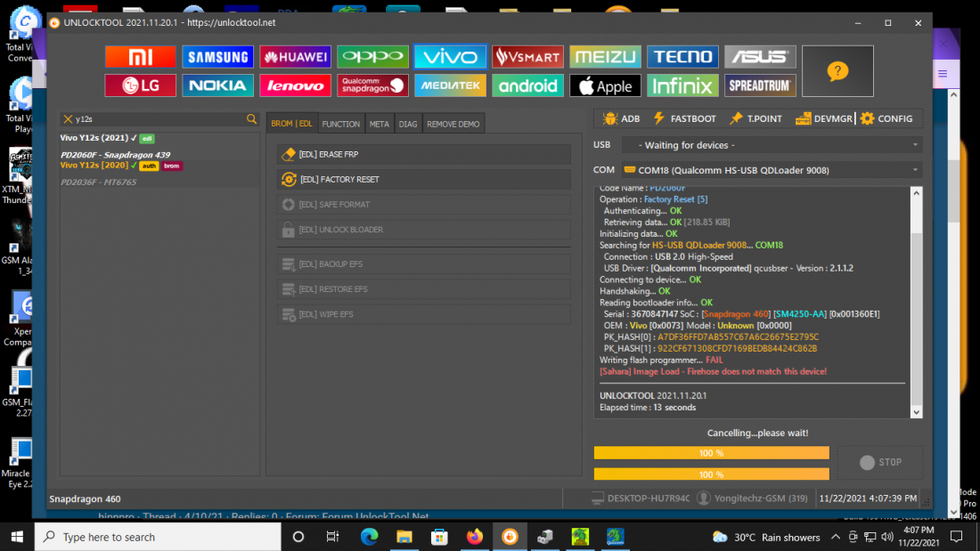This screenshot has height=551, width=980.
Task: Open the volume control in system tray
Action: (x=886, y=537)
